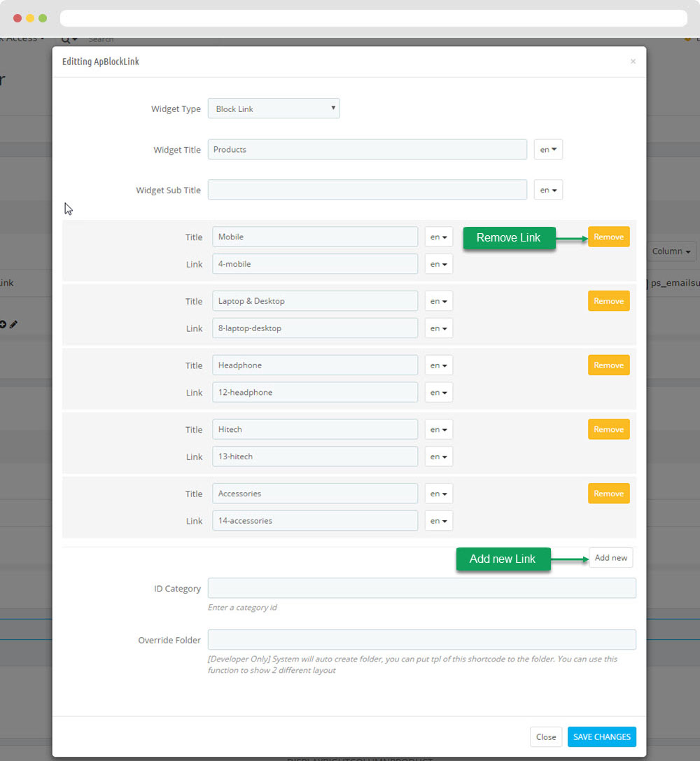This screenshot has height=761, width=700.
Task: Remove the Laptop & Desktop link
Action: coord(608,301)
